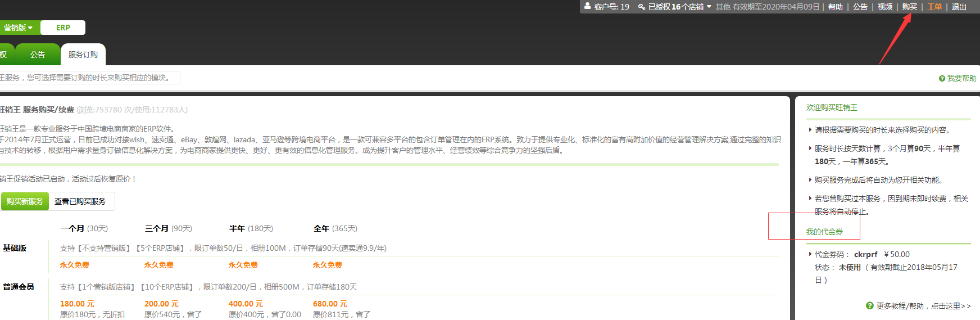The width and height of the screenshot is (980, 320).
Task: Open 公告 in the top bar
Action: [x=860, y=7]
